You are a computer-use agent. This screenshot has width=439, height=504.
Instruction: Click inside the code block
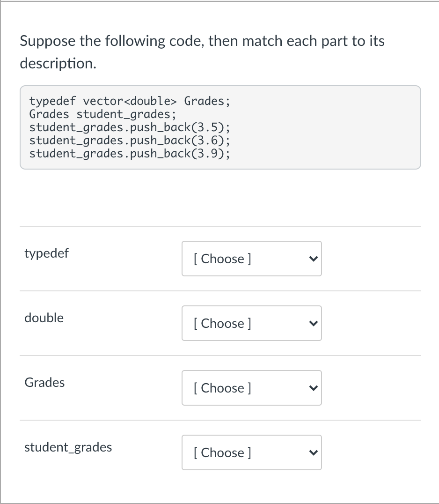coord(220,126)
